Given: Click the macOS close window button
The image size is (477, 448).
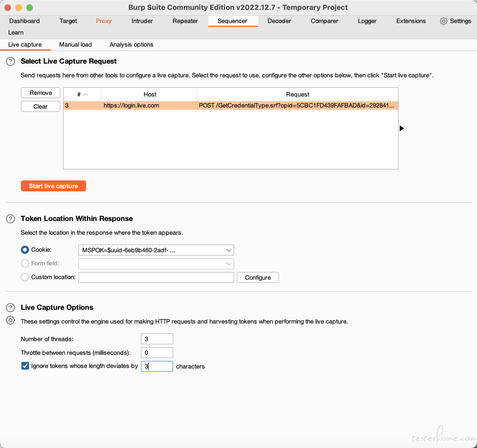Looking at the screenshot, I should [x=8, y=8].
